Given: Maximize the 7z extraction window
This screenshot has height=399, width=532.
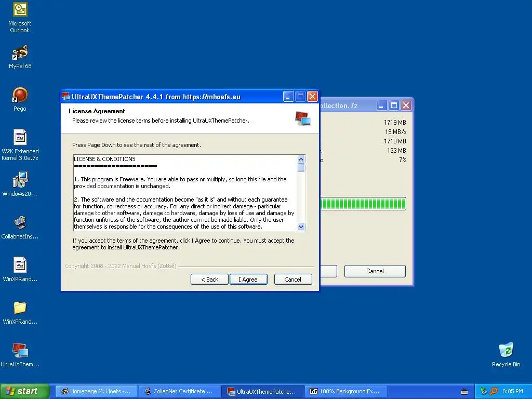Looking at the screenshot, I should pos(394,105).
